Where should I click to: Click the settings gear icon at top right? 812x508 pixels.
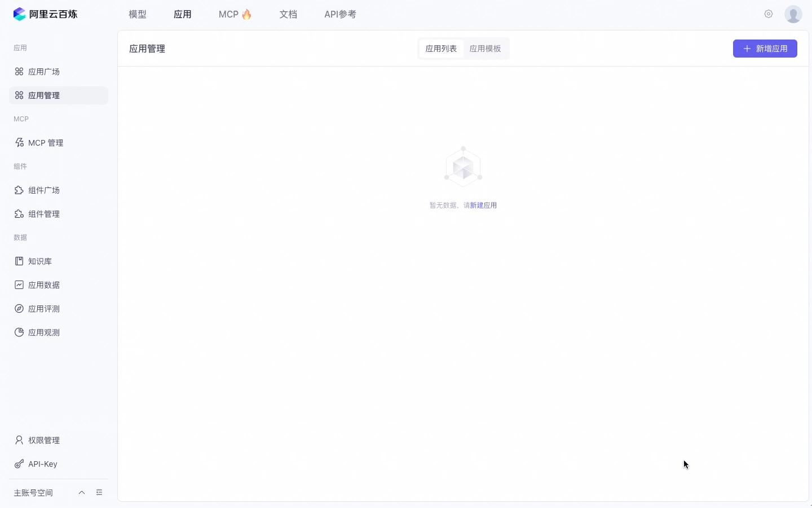(769, 14)
